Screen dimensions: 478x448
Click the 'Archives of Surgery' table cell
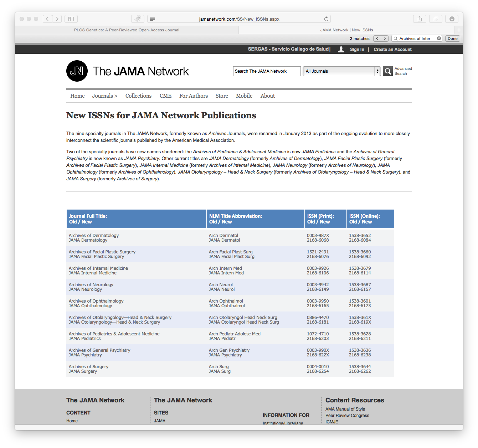point(88,367)
